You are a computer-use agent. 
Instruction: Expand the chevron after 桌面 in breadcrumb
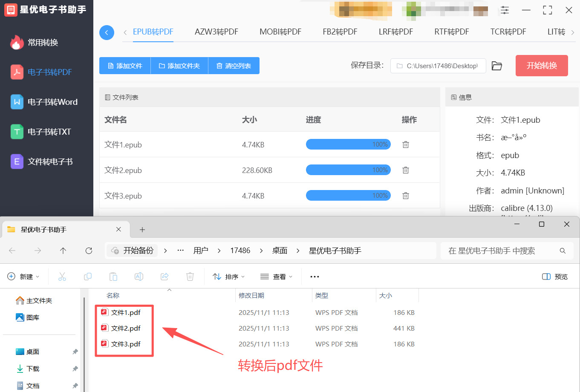(298, 251)
